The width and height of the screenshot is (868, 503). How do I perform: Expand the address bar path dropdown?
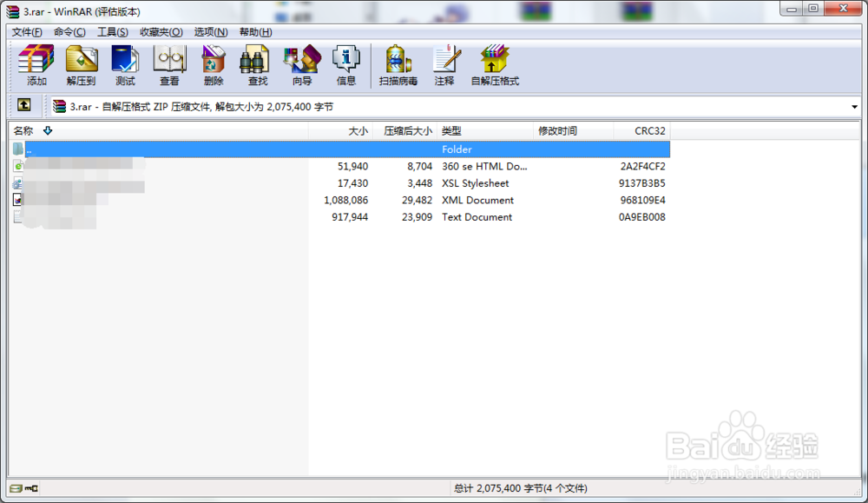[x=854, y=107]
